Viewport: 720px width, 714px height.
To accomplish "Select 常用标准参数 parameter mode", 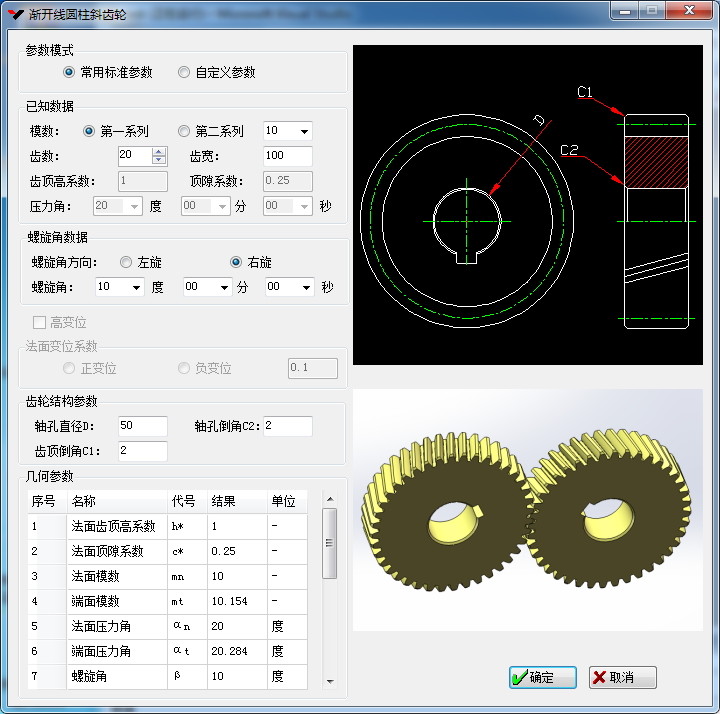I will [x=108, y=72].
